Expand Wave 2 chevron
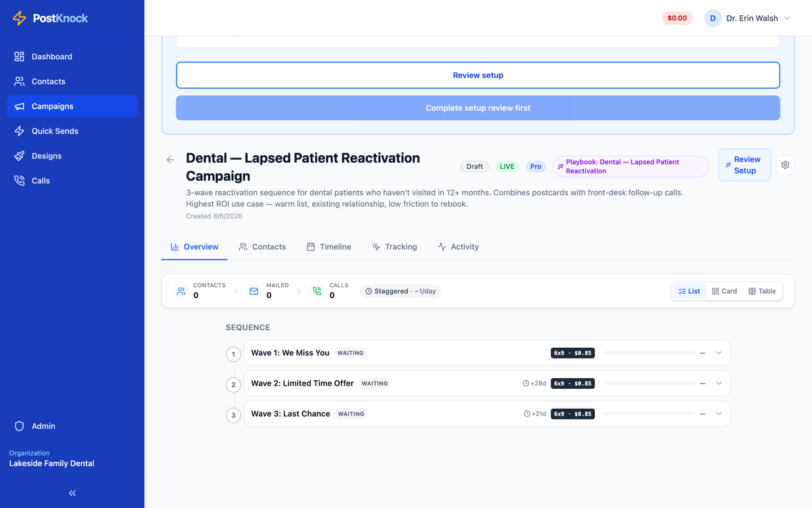 (718, 383)
